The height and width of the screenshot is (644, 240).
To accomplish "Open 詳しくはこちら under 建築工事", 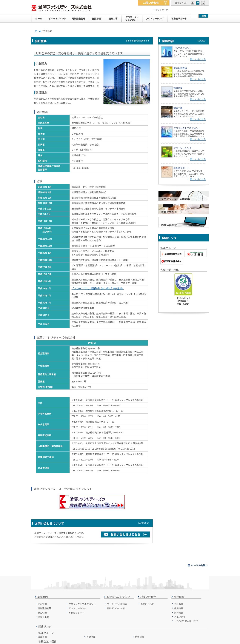I will pyautogui.click(x=198, y=119).
